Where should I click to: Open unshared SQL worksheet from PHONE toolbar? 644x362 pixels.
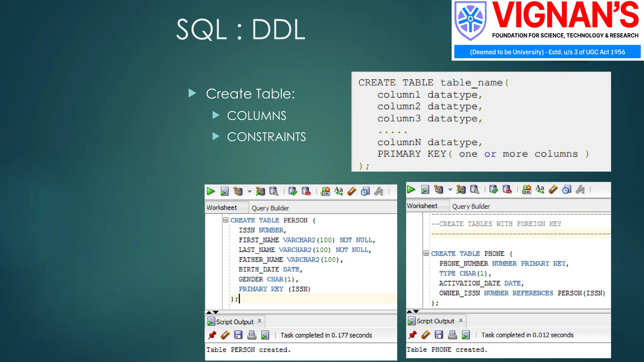527,189
